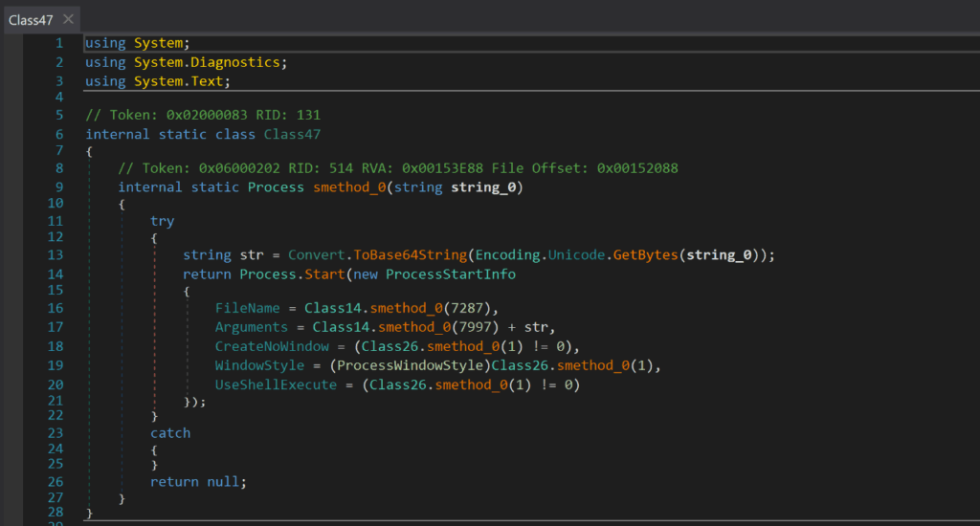Click Class26 on the UseShellExecute line
The image size is (980, 526).
(x=397, y=384)
